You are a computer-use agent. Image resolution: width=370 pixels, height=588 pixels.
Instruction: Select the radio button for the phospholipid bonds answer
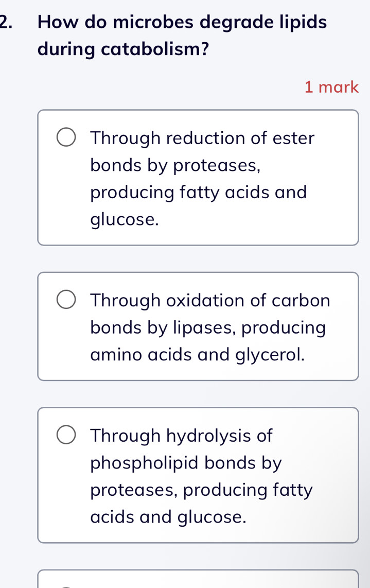tap(66, 435)
